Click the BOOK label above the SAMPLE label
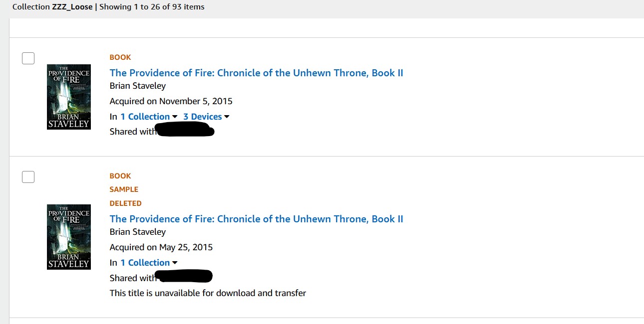 point(120,176)
